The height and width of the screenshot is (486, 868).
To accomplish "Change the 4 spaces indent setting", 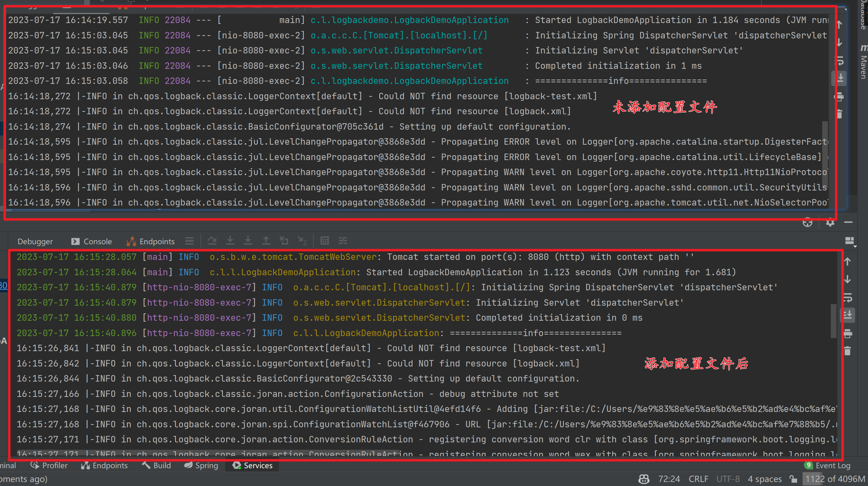I will (765, 479).
